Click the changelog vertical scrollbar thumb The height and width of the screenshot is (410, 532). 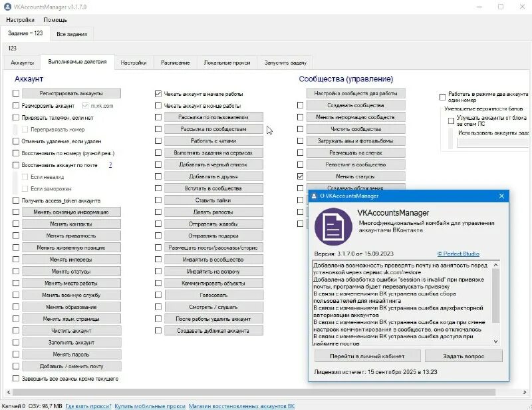pyautogui.click(x=495, y=296)
